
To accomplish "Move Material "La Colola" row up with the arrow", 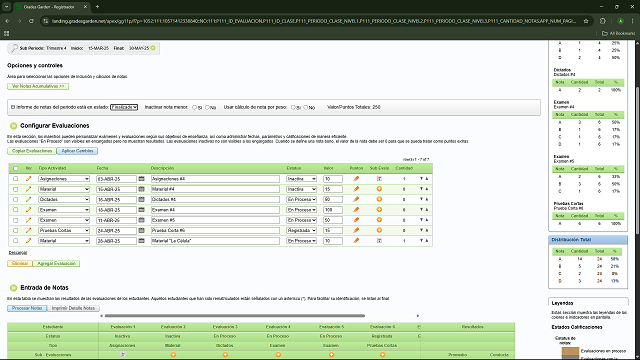I will point(427,241).
